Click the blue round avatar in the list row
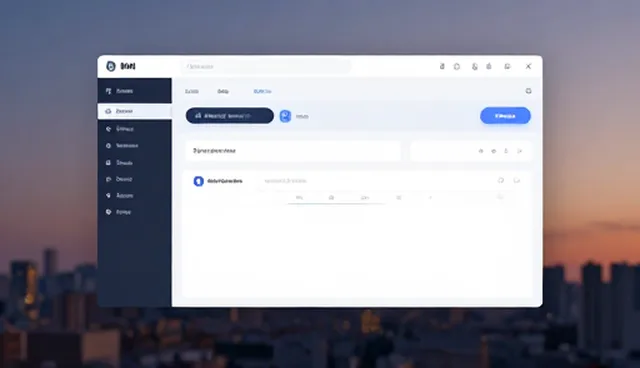 pos(198,181)
